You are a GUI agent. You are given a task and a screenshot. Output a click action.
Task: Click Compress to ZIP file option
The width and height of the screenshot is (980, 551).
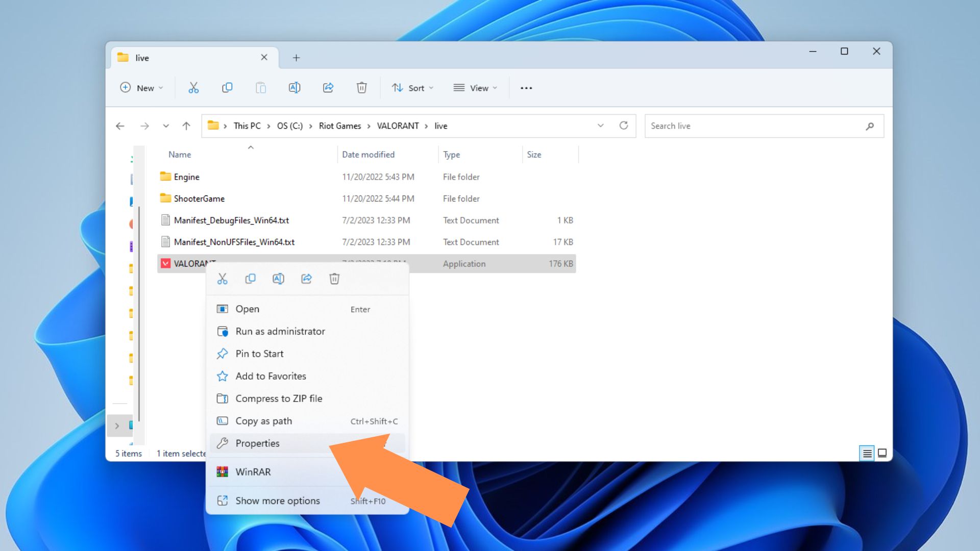click(x=279, y=397)
